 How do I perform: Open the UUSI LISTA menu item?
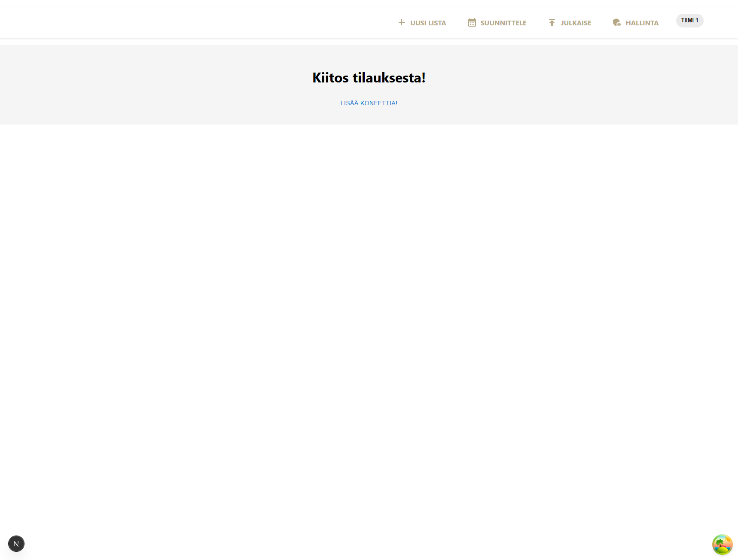tap(428, 23)
